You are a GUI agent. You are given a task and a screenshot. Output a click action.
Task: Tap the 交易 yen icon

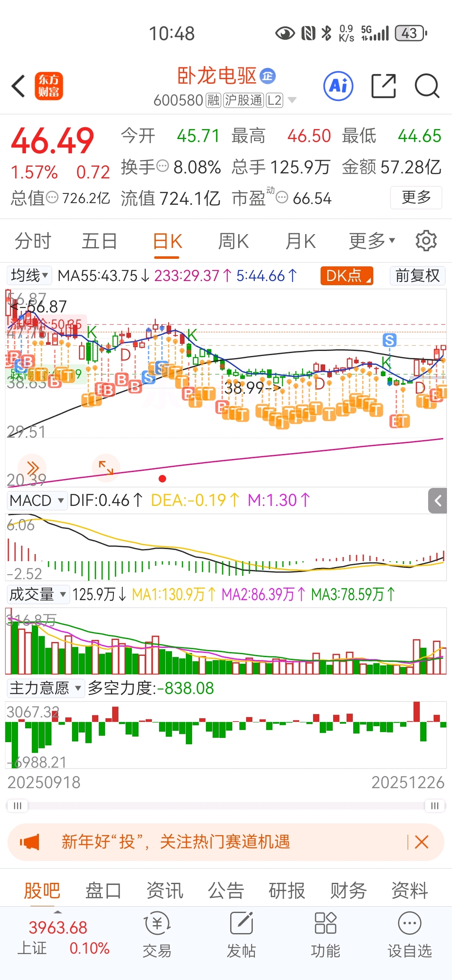(157, 923)
